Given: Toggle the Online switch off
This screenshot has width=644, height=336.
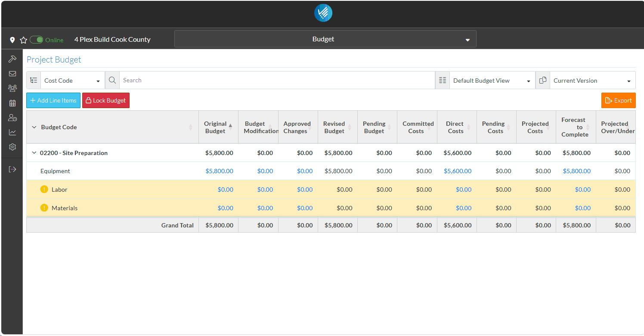Looking at the screenshot, I should pos(37,40).
